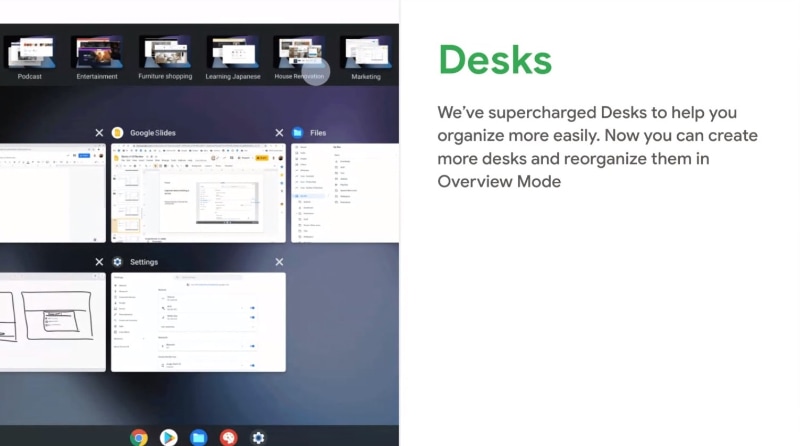The image size is (800, 446).
Task: Close the window left of Google Slides
Action: 99,133
